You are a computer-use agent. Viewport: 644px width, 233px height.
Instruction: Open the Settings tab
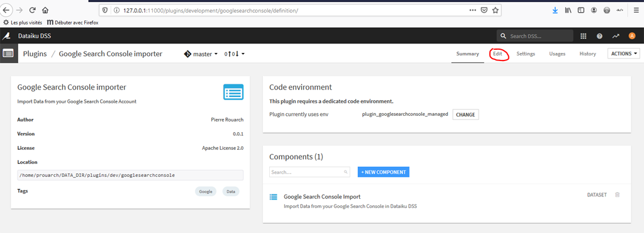(x=526, y=54)
